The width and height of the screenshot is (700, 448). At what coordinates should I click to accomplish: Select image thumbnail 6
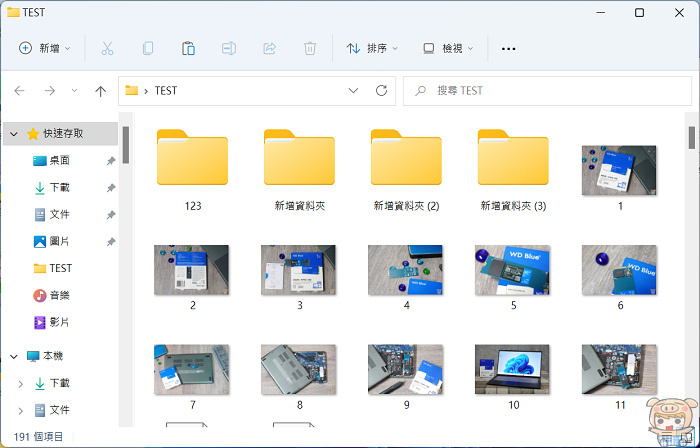(x=619, y=270)
